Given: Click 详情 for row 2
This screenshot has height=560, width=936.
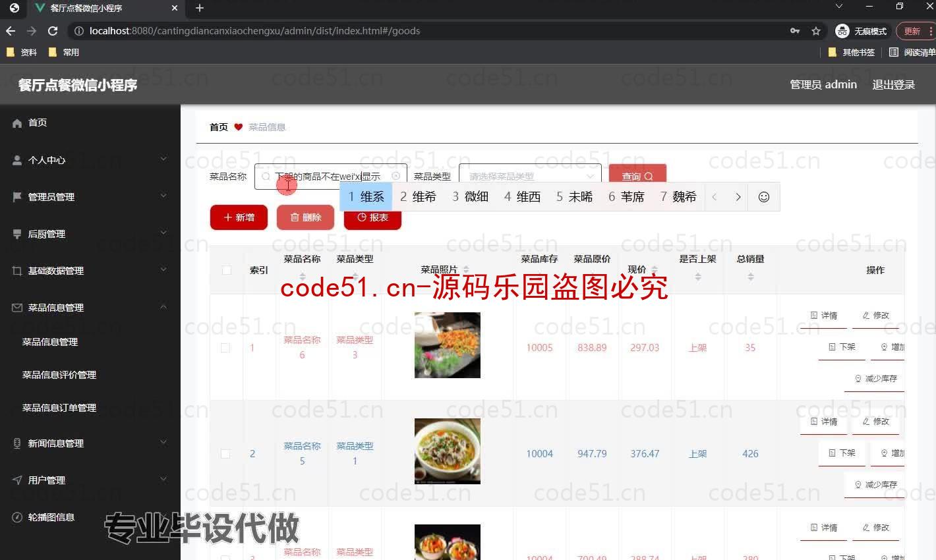Looking at the screenshot, I should (x=824, y=422).
